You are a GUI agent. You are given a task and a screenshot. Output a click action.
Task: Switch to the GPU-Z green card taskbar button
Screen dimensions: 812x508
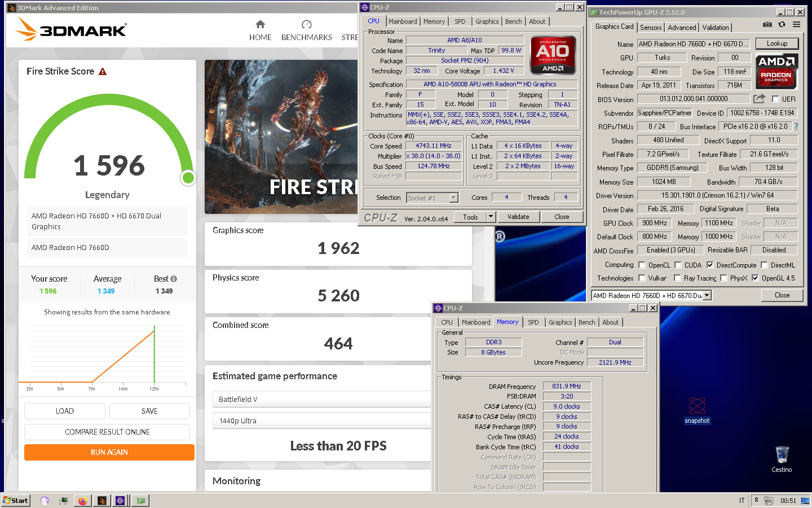(140, 501)
